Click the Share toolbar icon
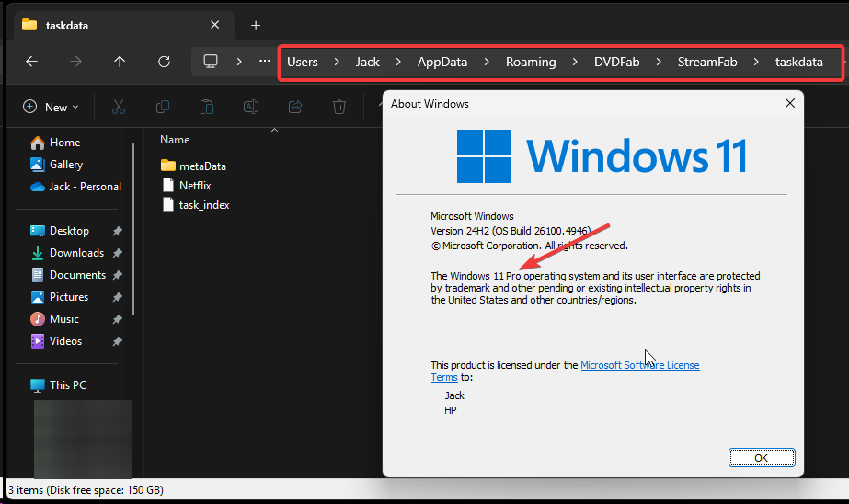The image size is (849, 504). click(295, 107)
